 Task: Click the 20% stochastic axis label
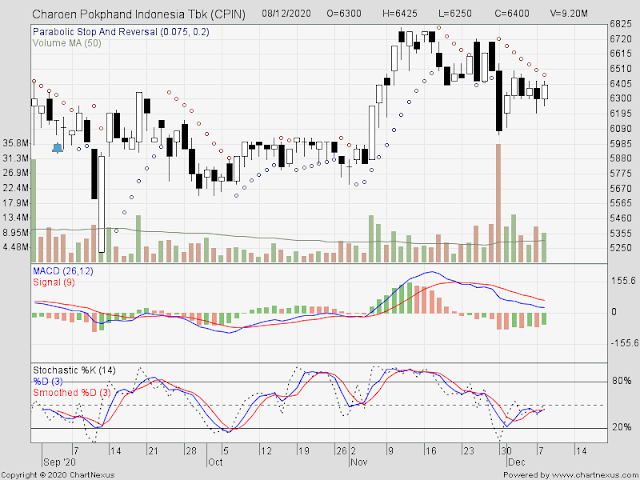pyautogui.click(x=622, y=427)
